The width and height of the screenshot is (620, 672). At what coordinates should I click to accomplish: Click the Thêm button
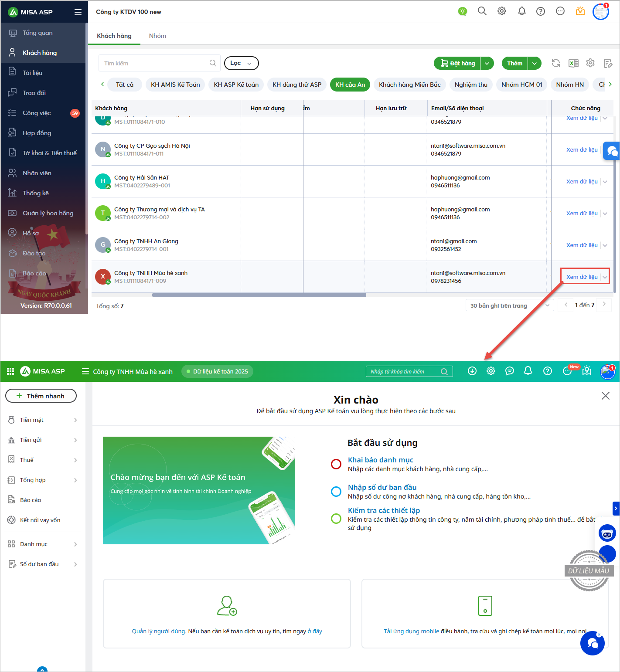point(514,63)
